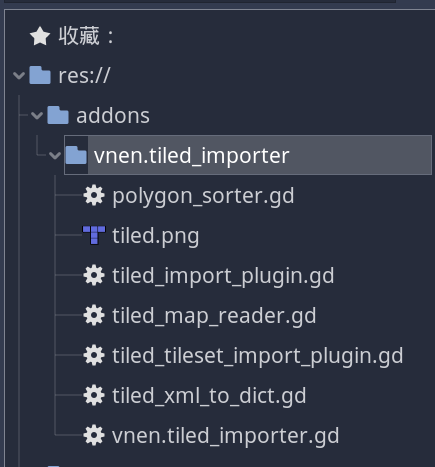Screen dimensions: 435x467
Task: Select polygon_sorter.gd file
Action: pos(203,196)
